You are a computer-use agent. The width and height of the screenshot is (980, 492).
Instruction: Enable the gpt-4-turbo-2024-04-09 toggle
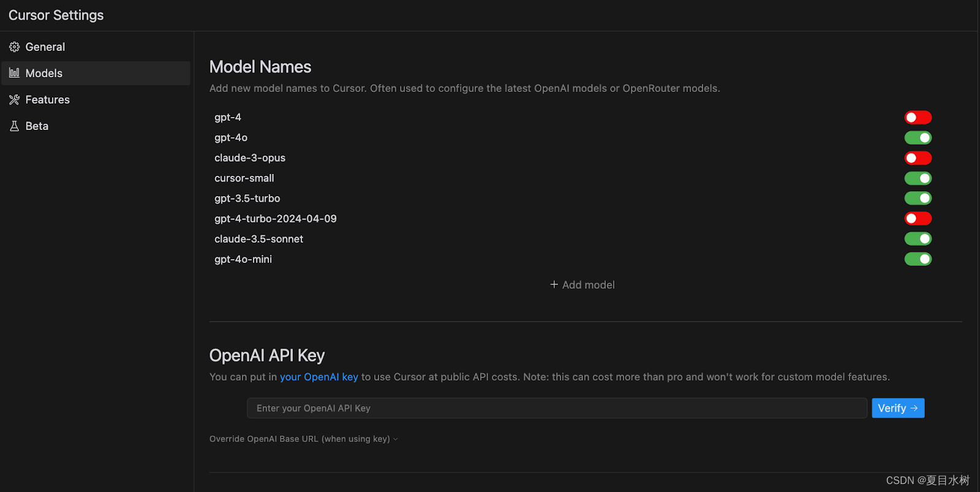pyautogui.click(x=918, y=219)
